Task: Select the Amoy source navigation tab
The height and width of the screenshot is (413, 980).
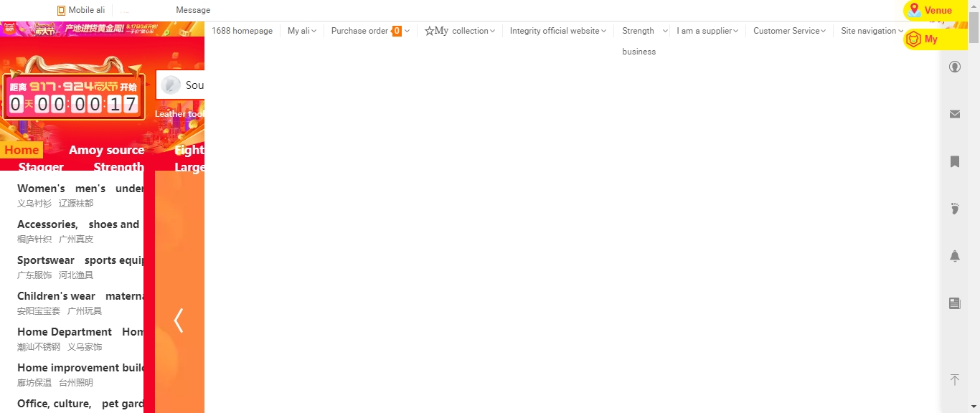Action: click(106, 150)
